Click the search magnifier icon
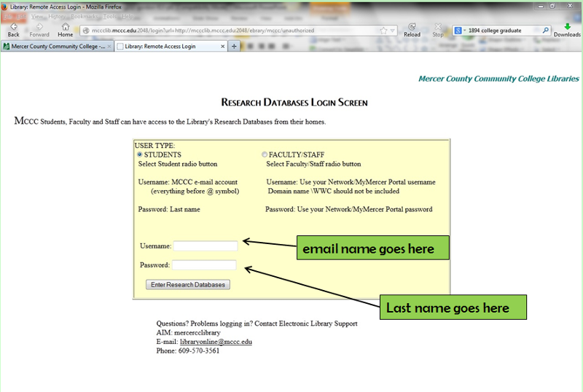Image resolution: width=583 pixels, height=392 pixels. pos(545,30)
